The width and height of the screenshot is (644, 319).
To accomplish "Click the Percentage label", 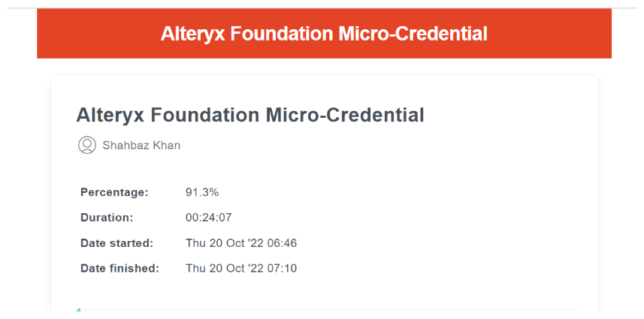I will [114, 192].
